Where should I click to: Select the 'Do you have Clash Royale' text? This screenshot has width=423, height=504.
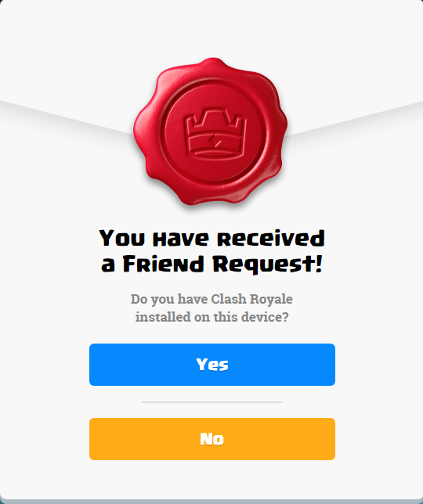211,299
